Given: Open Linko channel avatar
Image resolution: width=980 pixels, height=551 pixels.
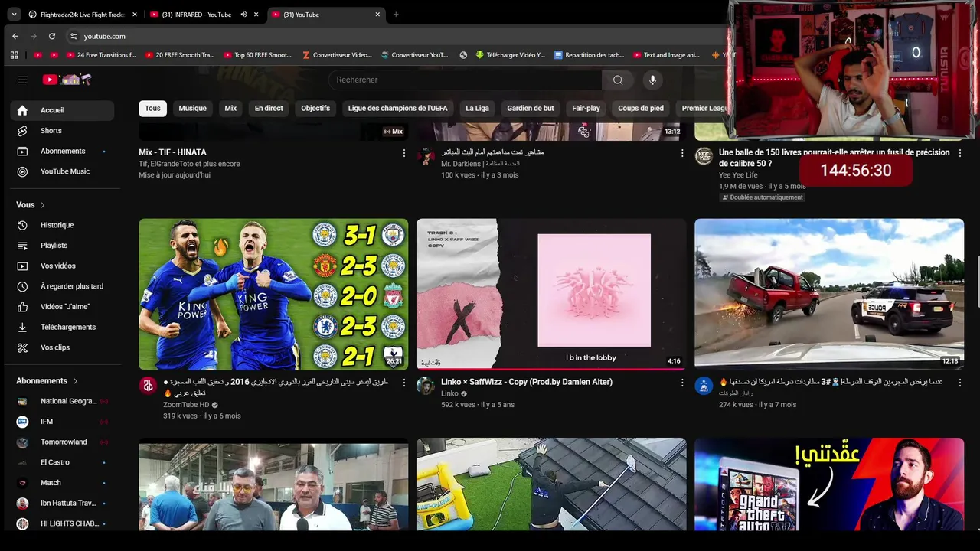Looking at the screenshot, I should [x=426, y=386].
